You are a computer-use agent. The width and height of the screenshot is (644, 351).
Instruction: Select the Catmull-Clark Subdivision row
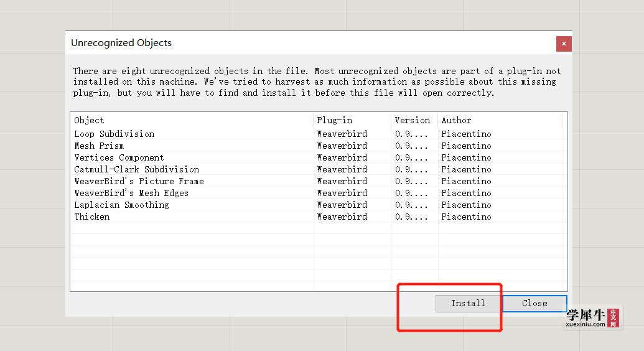(319, 169)
